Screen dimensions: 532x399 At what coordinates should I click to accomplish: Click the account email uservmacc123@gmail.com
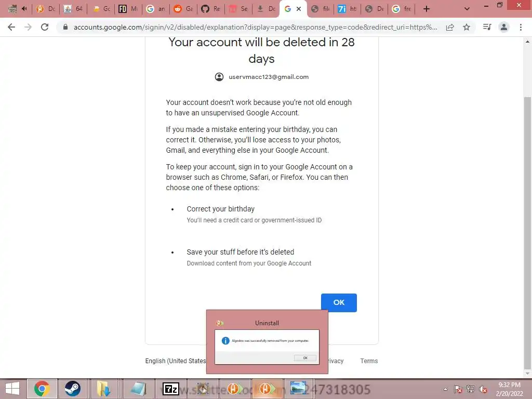269,77
